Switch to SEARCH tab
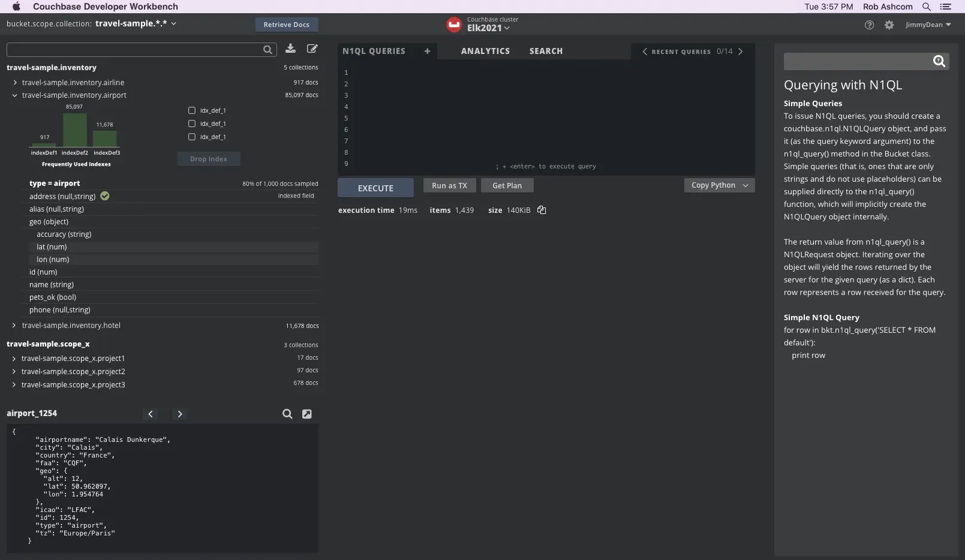This screenshot has width=965, height=560. pos(546,51)
